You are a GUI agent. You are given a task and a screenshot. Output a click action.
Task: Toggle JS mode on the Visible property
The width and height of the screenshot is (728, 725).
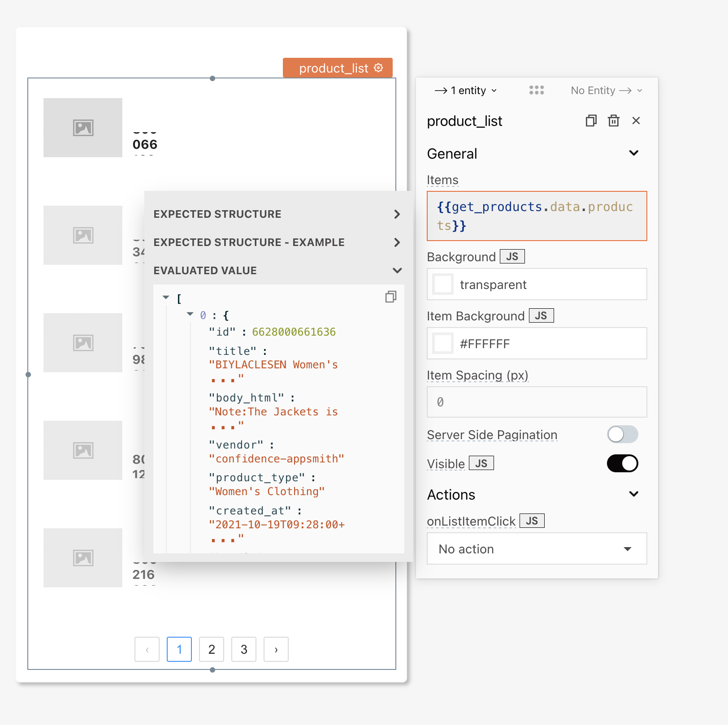pyautogui.click(x=481, y=463)
